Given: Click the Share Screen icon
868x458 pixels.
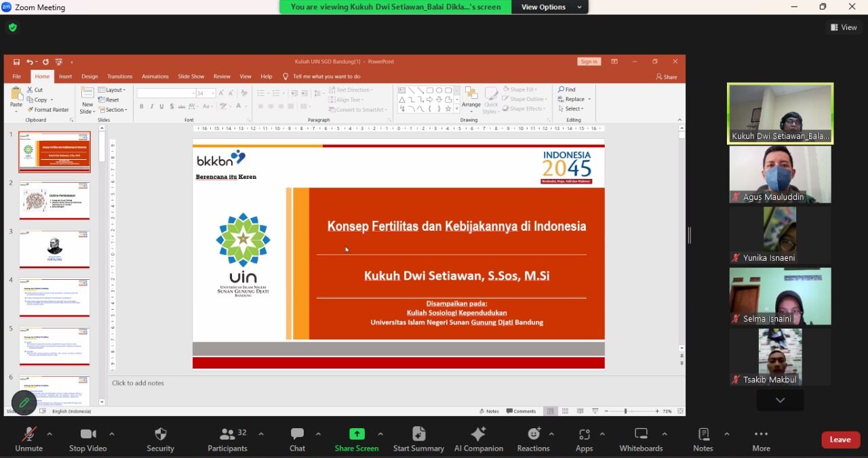Looking at the screenshot, I should point(357,434).
